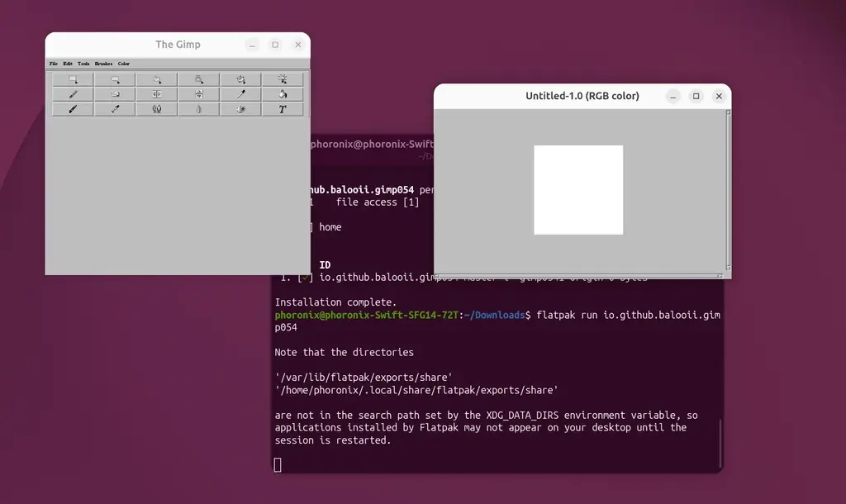The image size is (846, 504).
Task: Click 'flatpak run io.github.balooii.gim' command text
Action: click(629, 315)
